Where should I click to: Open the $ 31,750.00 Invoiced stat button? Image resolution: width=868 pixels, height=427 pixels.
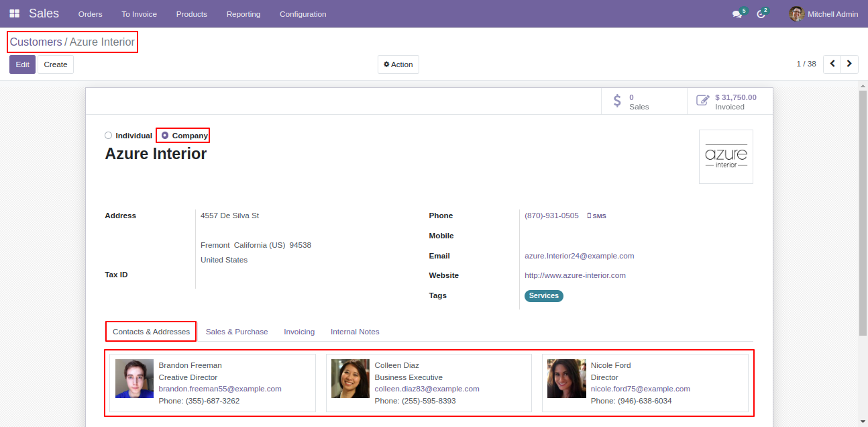730,102
